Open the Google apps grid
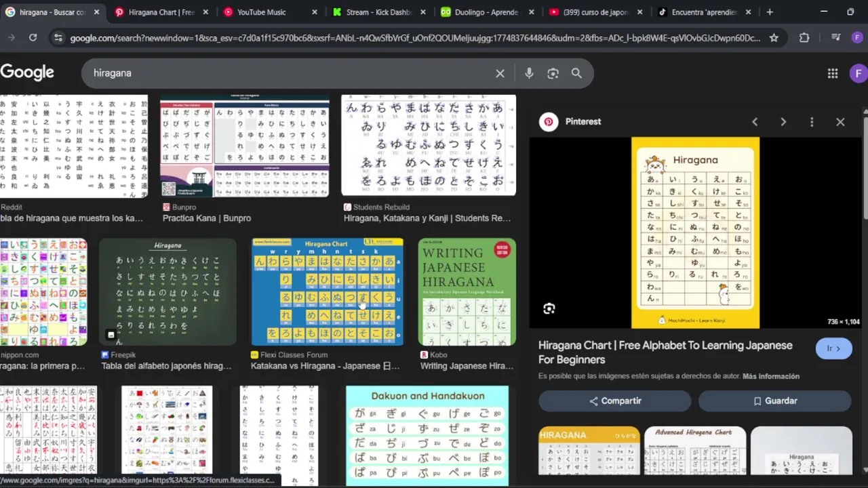 point(833,73)
